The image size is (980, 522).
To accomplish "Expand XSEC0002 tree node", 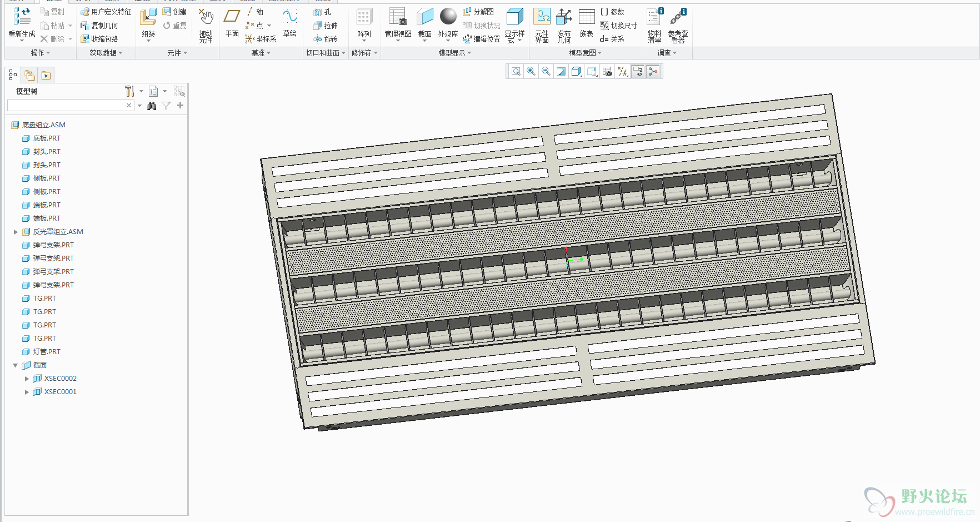I will click(27, 379).
